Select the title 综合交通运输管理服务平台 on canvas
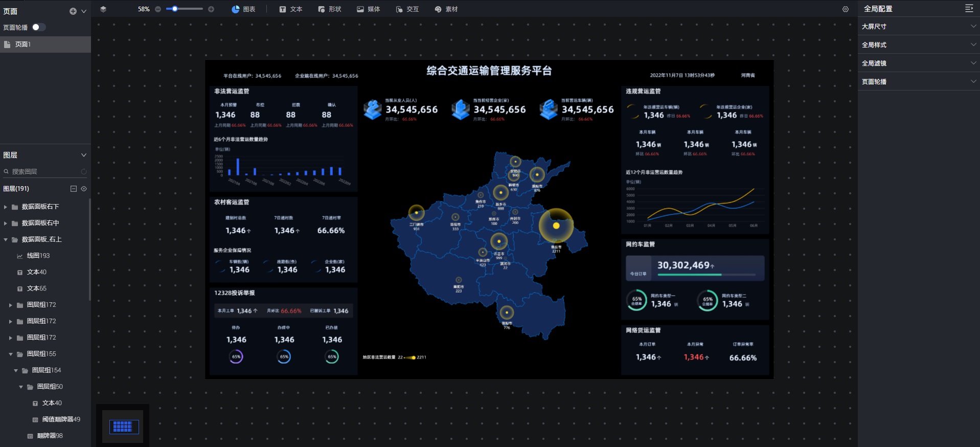Viewport: 980px width, 447px height. click(489, 71)
